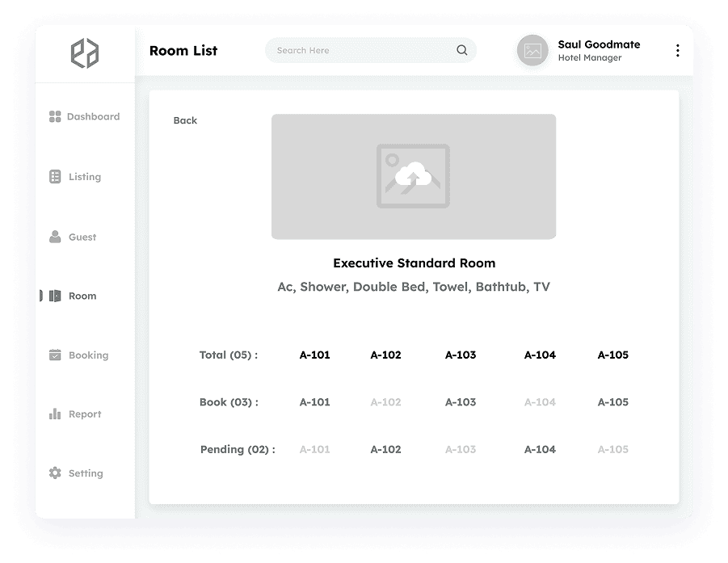This screenshot has height=563, width=728.
Task: View the Report bar-chart icon
Action: click(54, 414)
